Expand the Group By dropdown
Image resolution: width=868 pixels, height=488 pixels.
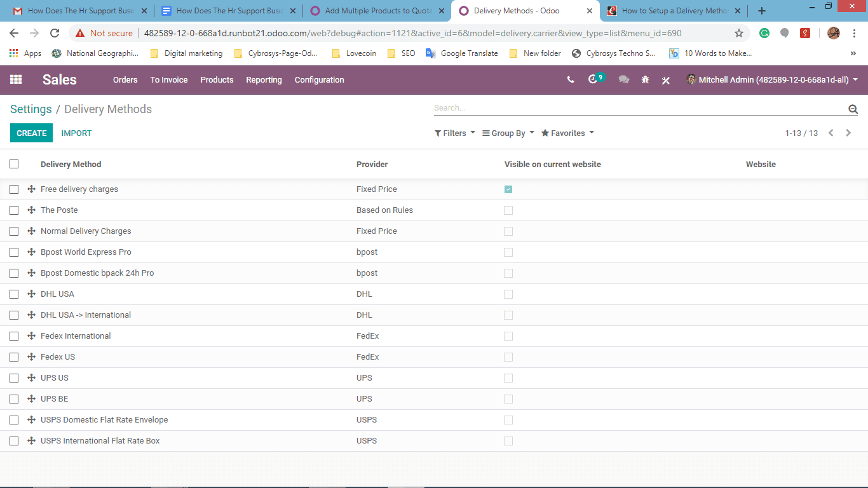point(508,133)
